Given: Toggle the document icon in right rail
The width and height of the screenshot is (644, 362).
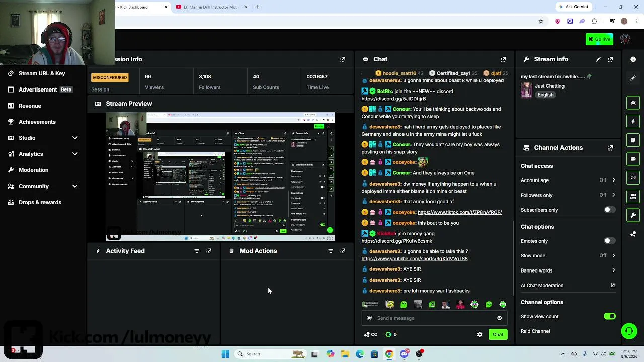Looking at the screenshot, I should coord(633,140).
